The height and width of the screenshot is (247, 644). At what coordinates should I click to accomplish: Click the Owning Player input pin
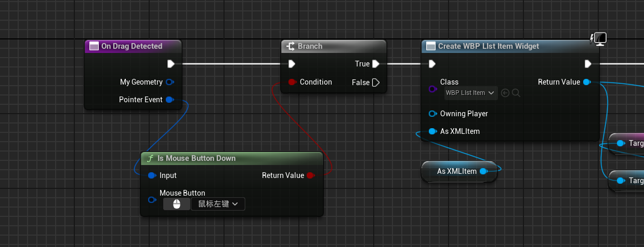coord(432,114)
